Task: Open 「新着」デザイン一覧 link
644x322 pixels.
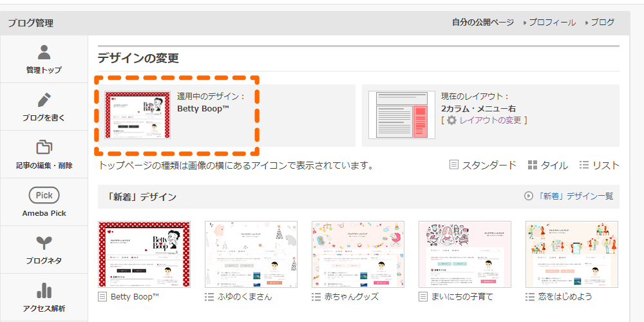Action: (x=575, y=196)
